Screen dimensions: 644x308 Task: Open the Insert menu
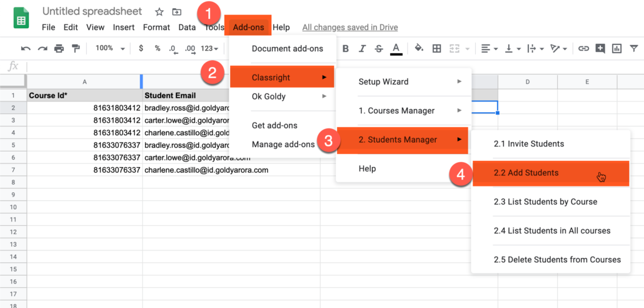124,27
